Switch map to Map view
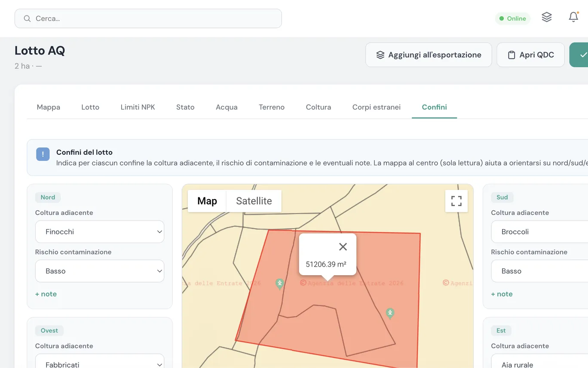Viewport: 588px width, 368px height. tap(207, 201)
